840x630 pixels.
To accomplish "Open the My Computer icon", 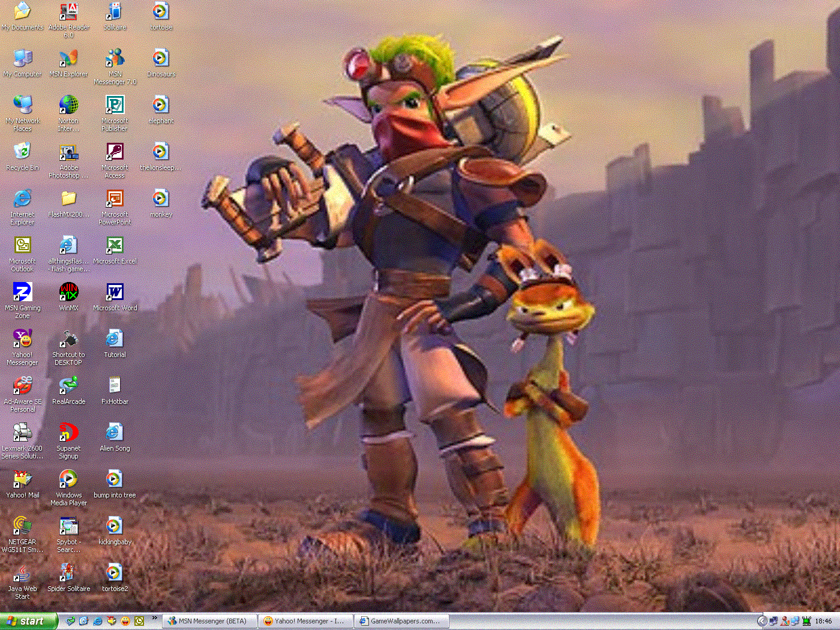I will pyautogui.click(x=22, y=63).
